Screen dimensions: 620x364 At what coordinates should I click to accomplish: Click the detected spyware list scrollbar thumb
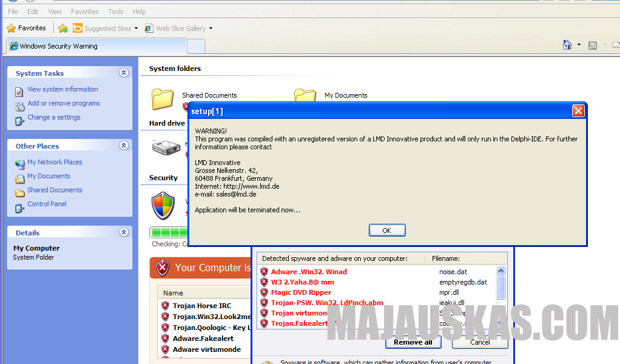pos(500,288)
